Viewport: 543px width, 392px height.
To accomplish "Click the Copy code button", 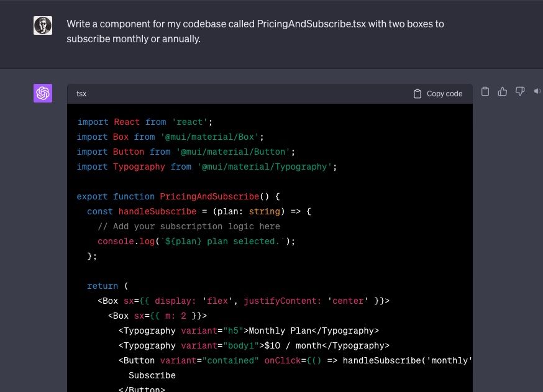I will (x=438, y=94).
